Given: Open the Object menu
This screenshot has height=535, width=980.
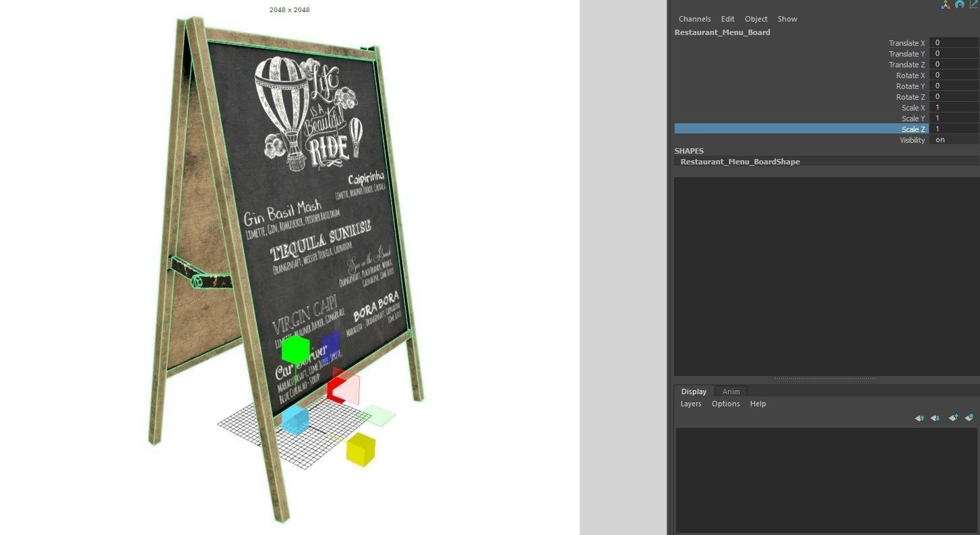Looking at the screenshot, I should coord(756,19).
